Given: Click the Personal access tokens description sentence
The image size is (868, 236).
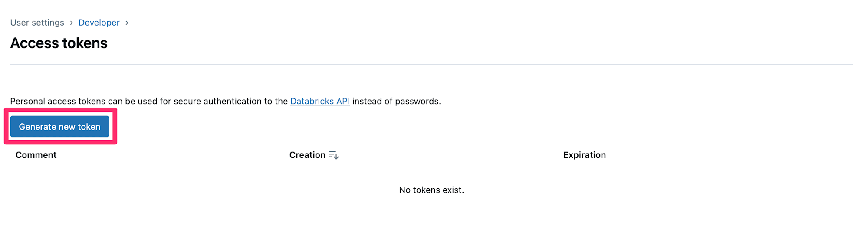Looking at the screenshot, I should click(x=226, y=101).
